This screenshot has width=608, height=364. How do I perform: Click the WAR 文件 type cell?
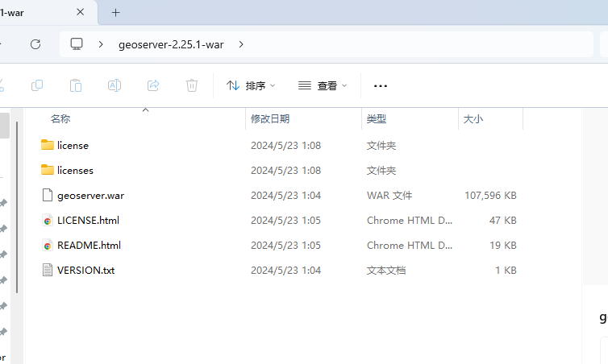click(x=389, y=196)
